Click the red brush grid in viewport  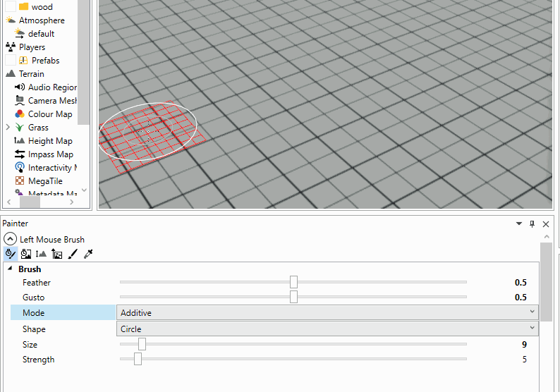pos(152,137)
